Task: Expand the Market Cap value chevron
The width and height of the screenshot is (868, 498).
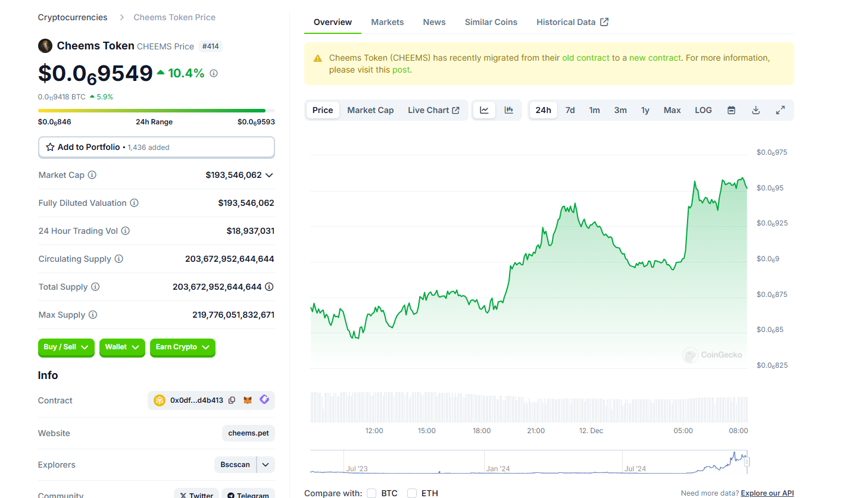Action: pyautogui.click(x=269, y=175)
